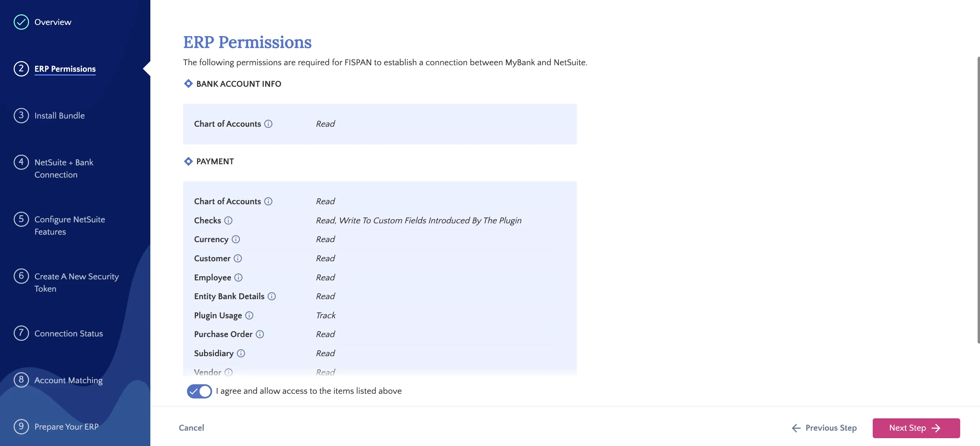Screen dimensions: 980x446
Task: Show info for Purchase Order permission
Action: (x=260, y=334)
